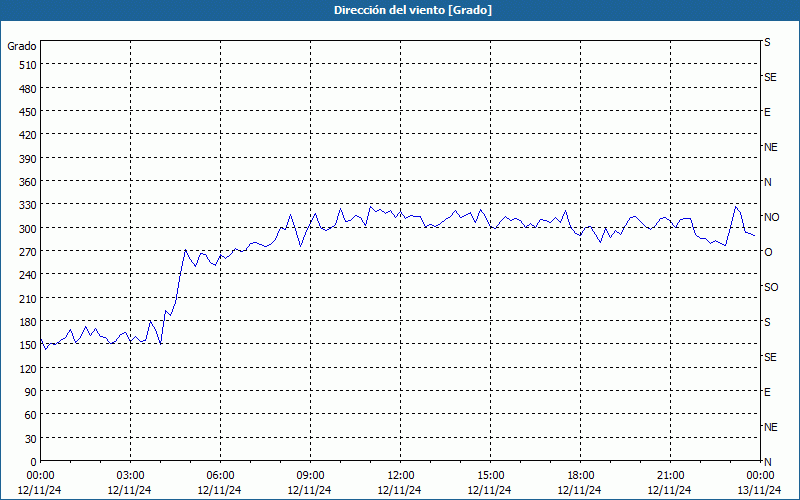Select the 240 degree axis label
The height and width of the screenshot is (500, 800).
28,276
